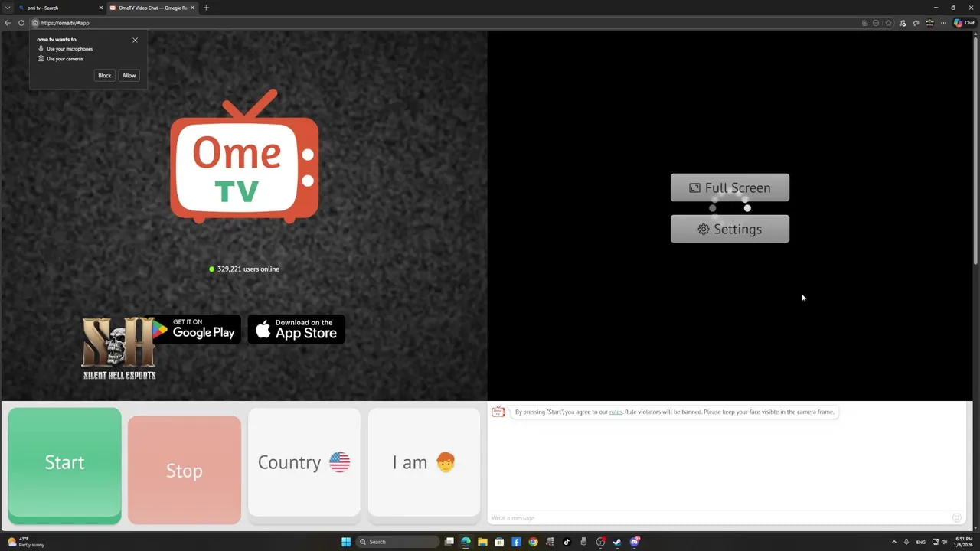This screenshot has width=980, height=551.
Task: Open Facebook from the taskbar
Action: point(516,542)
